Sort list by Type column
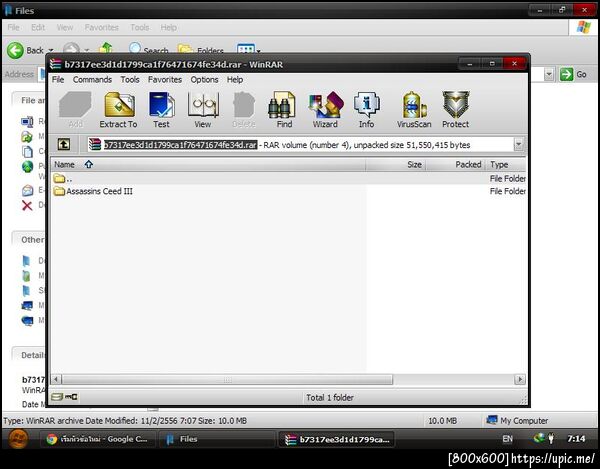This screenshot has width=600, height=469. [x=506, y=164]
